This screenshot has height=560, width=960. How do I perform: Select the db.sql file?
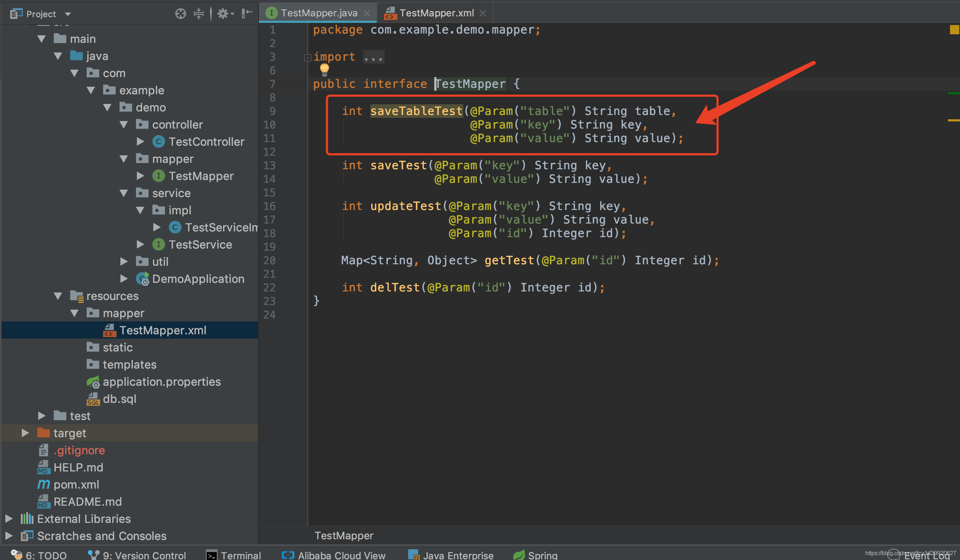(111, 399)
